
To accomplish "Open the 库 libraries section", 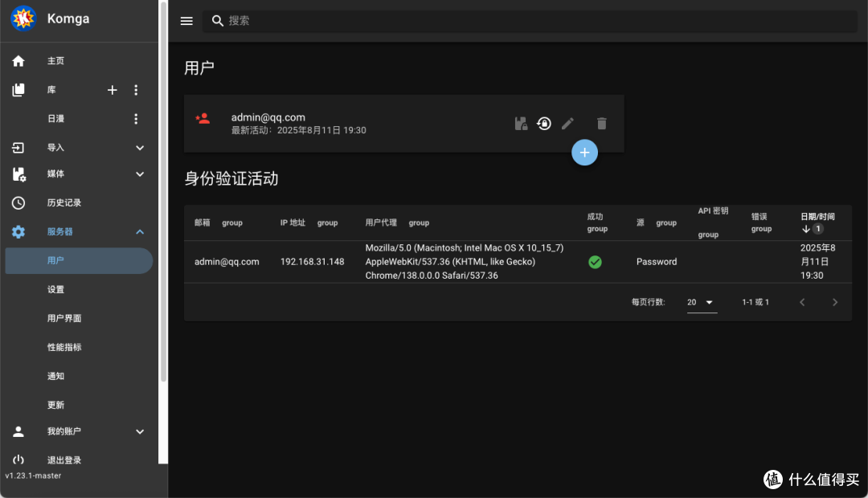I will [x=51, y=90].
